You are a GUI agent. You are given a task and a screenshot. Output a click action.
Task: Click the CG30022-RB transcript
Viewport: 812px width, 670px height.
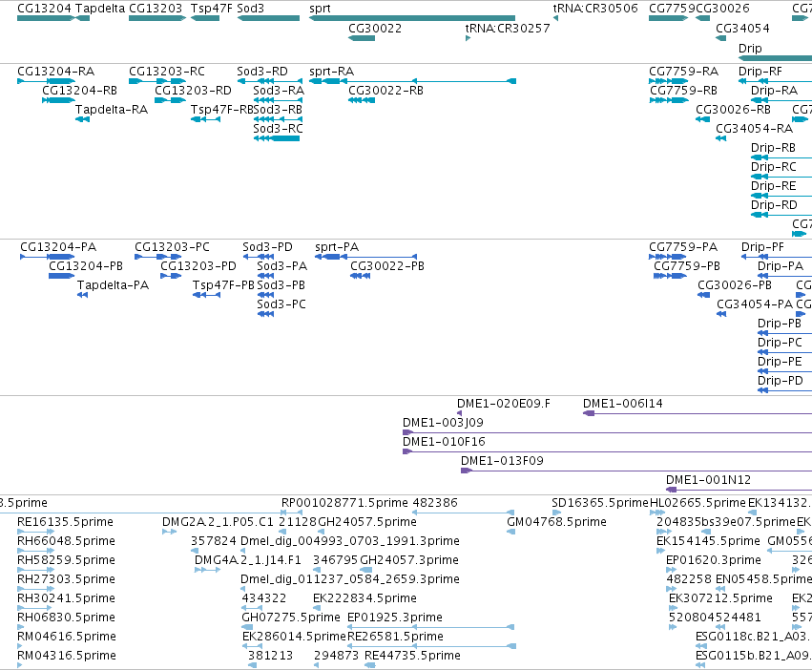362,100
